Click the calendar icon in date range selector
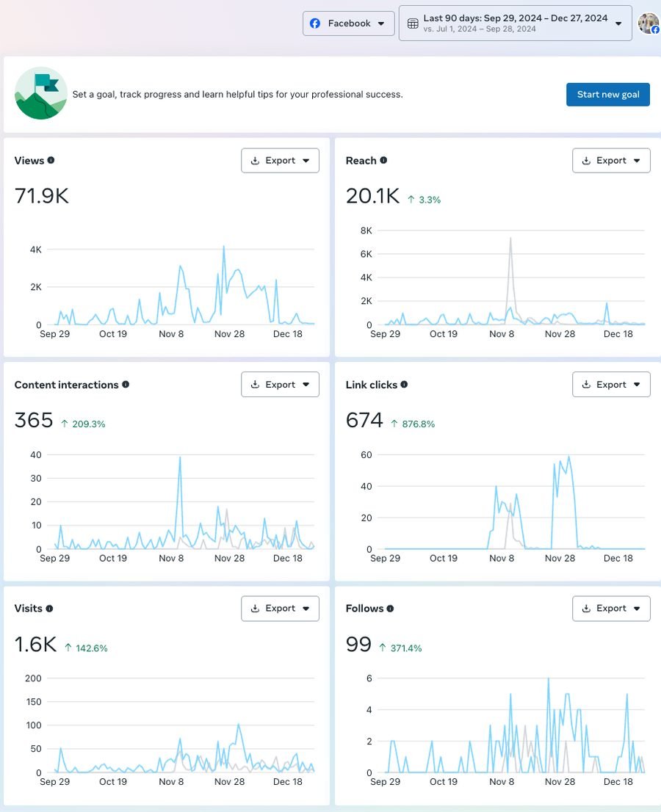Viewport: 661px width, 812px height. click(x=412, y=23)
